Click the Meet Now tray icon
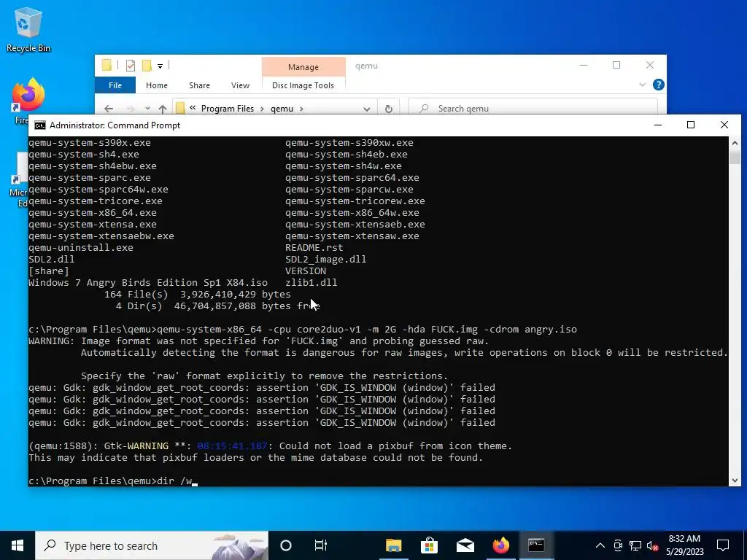This screenshot has height=560, width=747. (x=618, y=545)
